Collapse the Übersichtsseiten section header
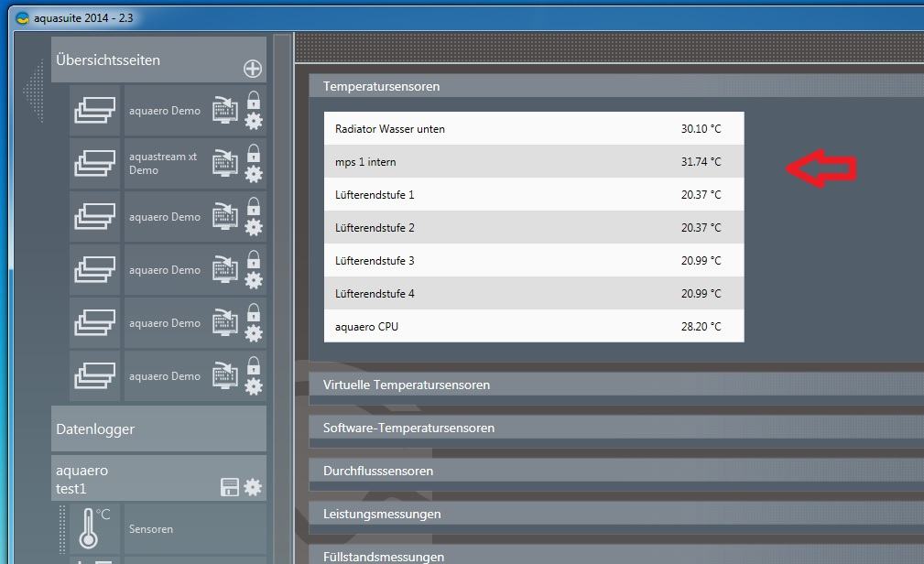Image resolution: width=924 pixels, height=564 pixels. [158, 60]
